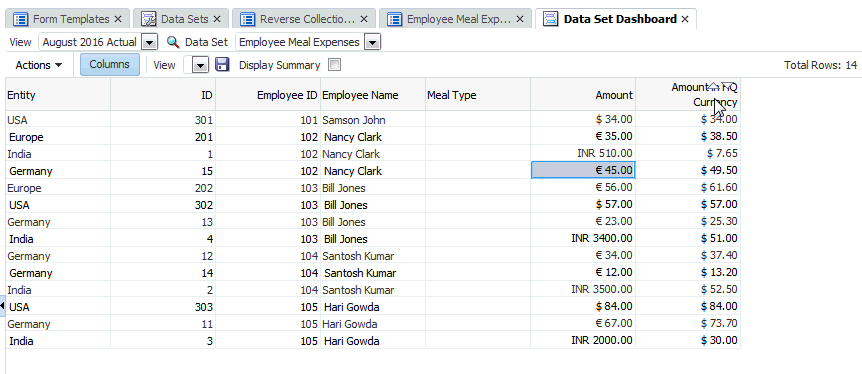The image size is (862, 374).
Task: Click the $ 84.00 Amount cell
Action: [583, 306]
